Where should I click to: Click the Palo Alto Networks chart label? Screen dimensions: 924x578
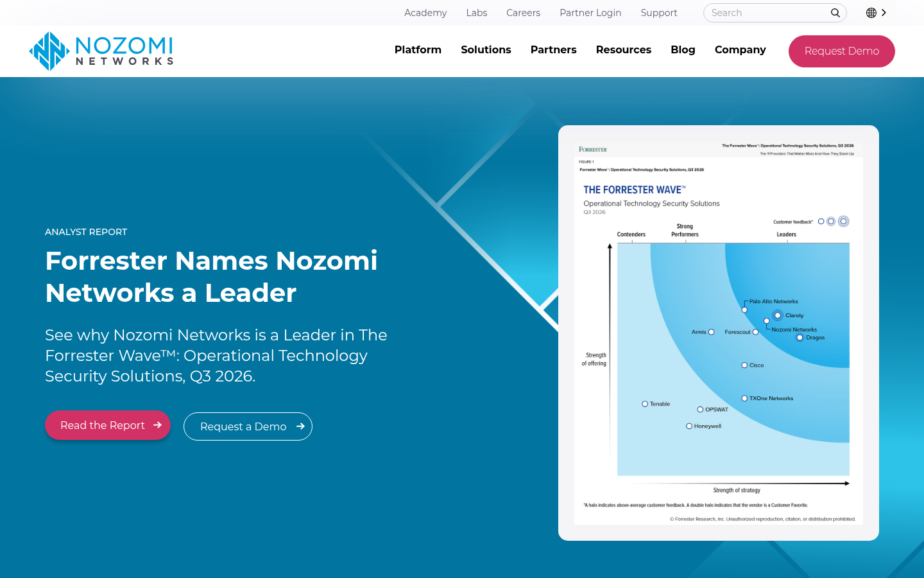[774, 301]
